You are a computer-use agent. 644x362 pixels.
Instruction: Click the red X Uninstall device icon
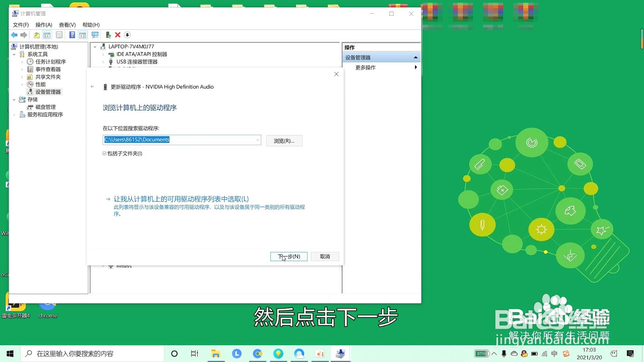click(118, 35)
